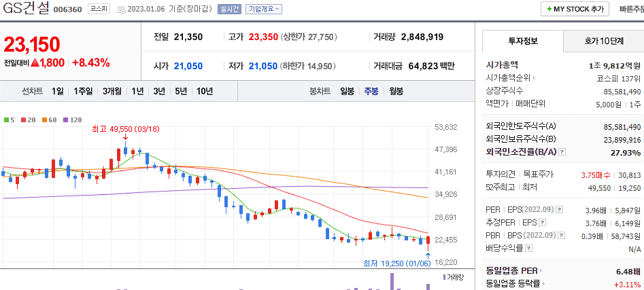
Task: Click the 거래량 value 2,848,919
Action: click(422, 37)
